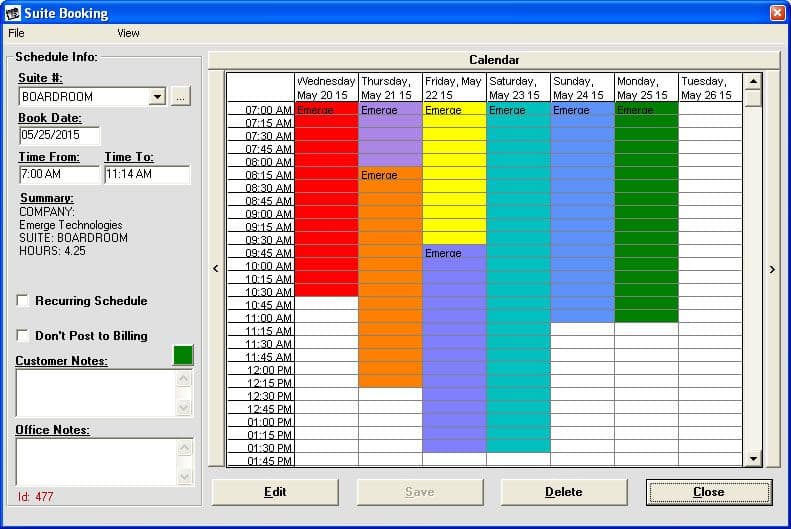Go to next week with right arrow

coord(772,269)
